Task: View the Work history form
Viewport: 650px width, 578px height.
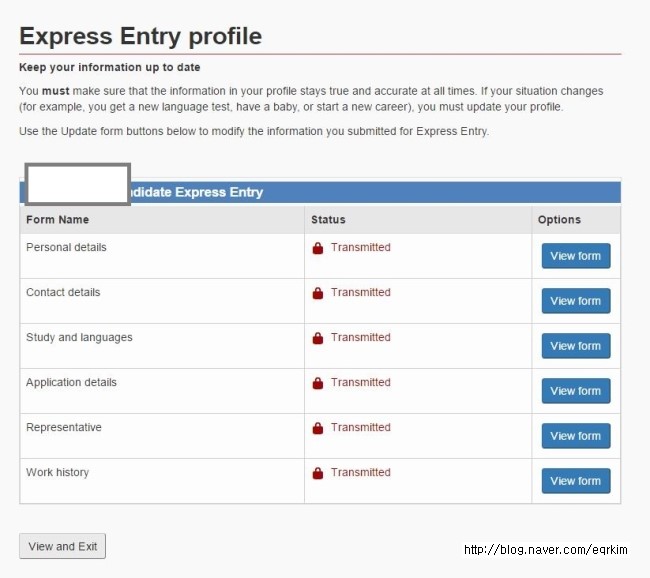Action: tap(576, 481)
